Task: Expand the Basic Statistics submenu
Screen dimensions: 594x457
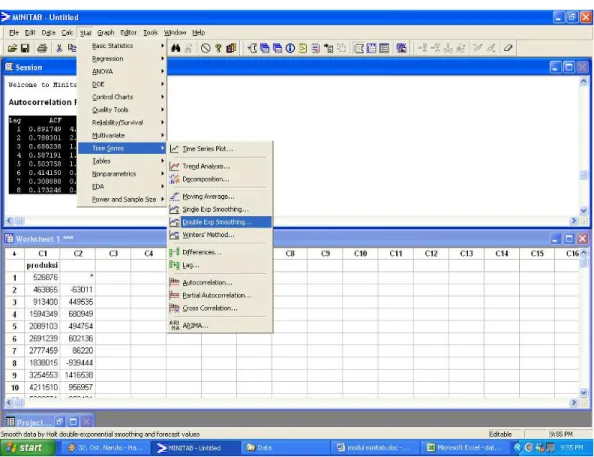Action: pyautogui.click(x=122, y=45)
